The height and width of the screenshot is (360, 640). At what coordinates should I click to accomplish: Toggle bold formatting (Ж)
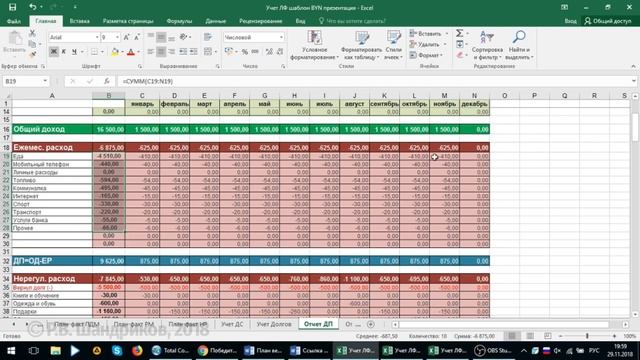point(53,52)
